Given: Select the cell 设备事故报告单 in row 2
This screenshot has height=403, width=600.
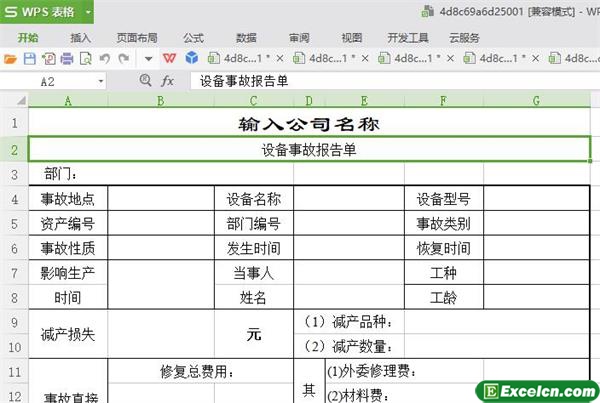Looking at the screenshot, I should (x=309, y=150).
